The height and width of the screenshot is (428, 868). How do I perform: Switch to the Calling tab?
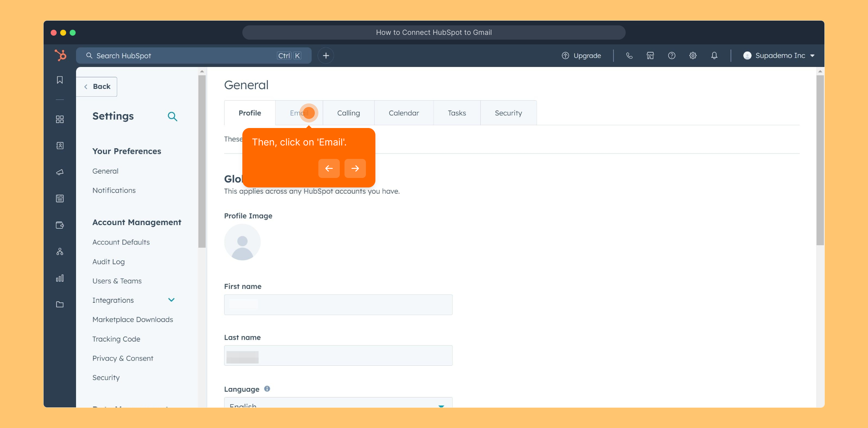[x=348, y=113]
